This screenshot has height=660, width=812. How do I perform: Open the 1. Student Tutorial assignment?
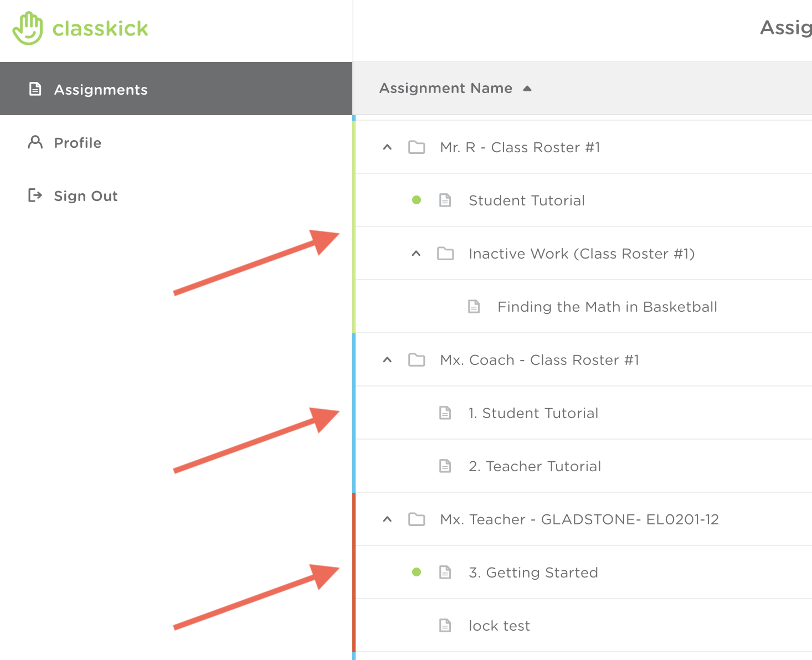pos(533,413)
